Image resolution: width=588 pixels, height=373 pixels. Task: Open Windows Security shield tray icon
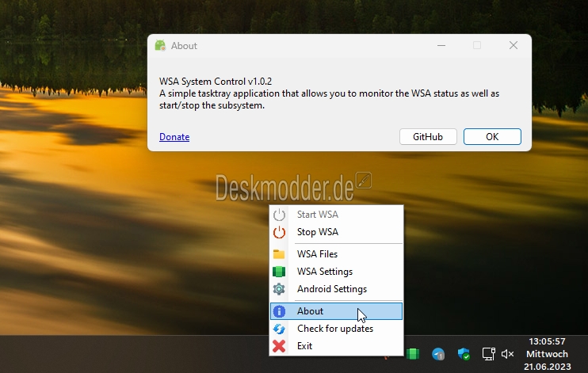click(x=464, y=354)
